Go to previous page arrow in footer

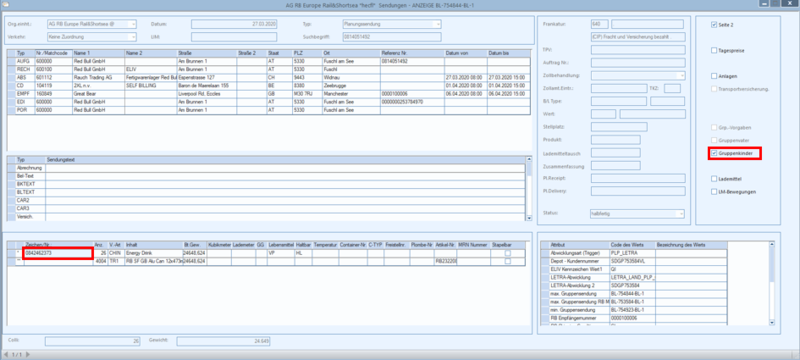[x=6, y=354]
